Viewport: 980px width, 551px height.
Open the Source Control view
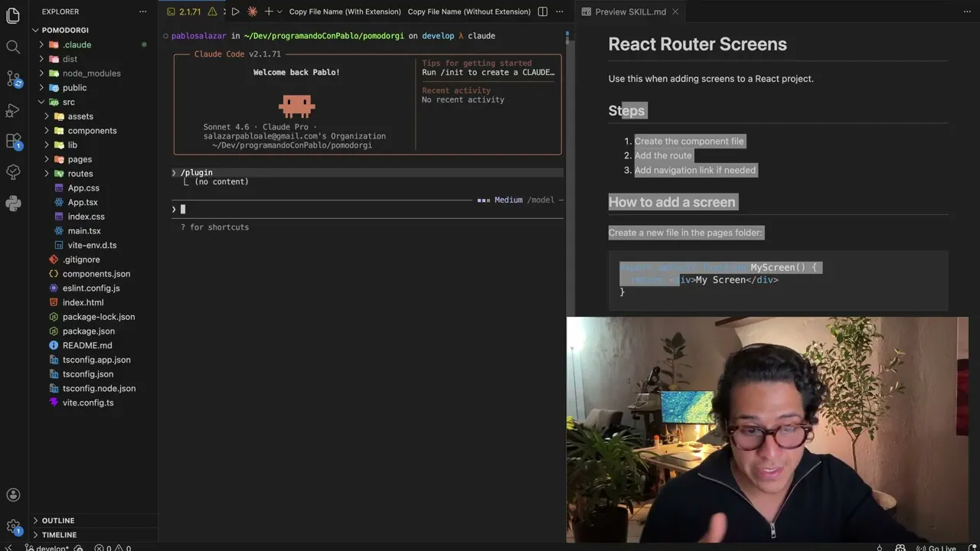coord(13,79)
